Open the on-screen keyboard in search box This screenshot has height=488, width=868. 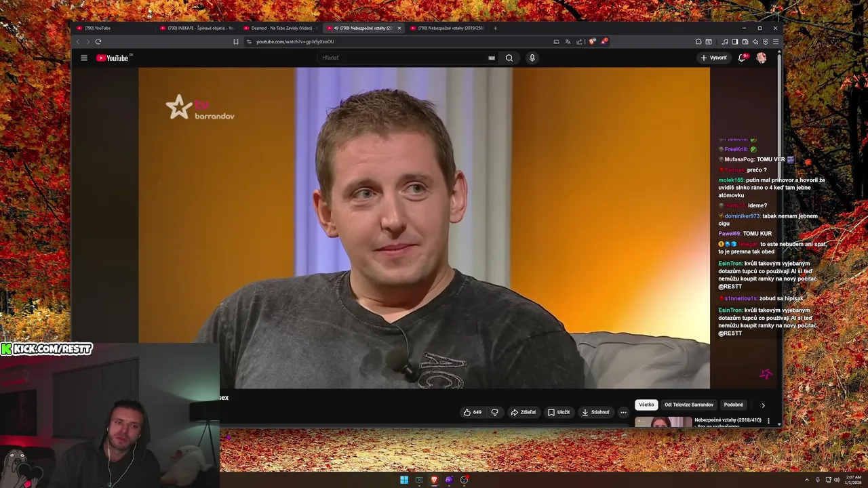point(492,58)
